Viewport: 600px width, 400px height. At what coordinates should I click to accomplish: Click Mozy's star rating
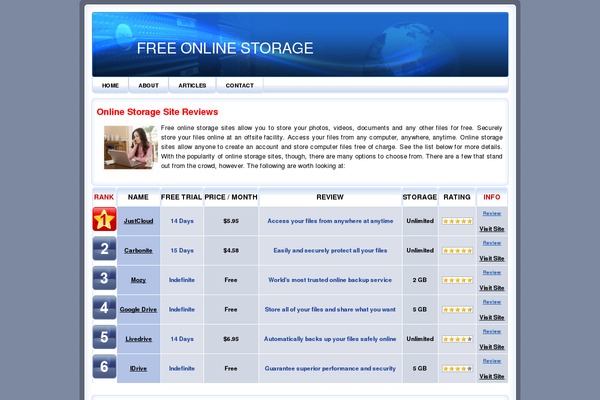pyautogui.click(x=457, y=280)
